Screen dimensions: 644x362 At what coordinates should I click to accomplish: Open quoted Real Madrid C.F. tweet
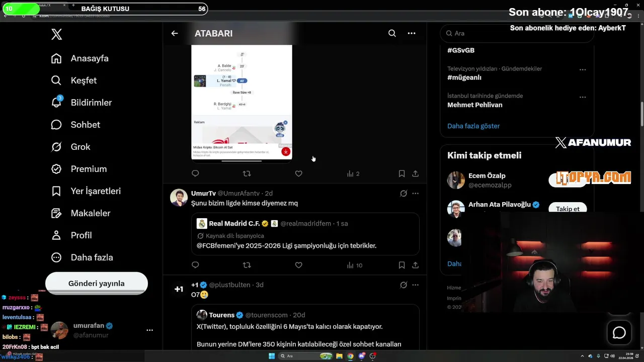pyautogui.click(x=305, y=234)
